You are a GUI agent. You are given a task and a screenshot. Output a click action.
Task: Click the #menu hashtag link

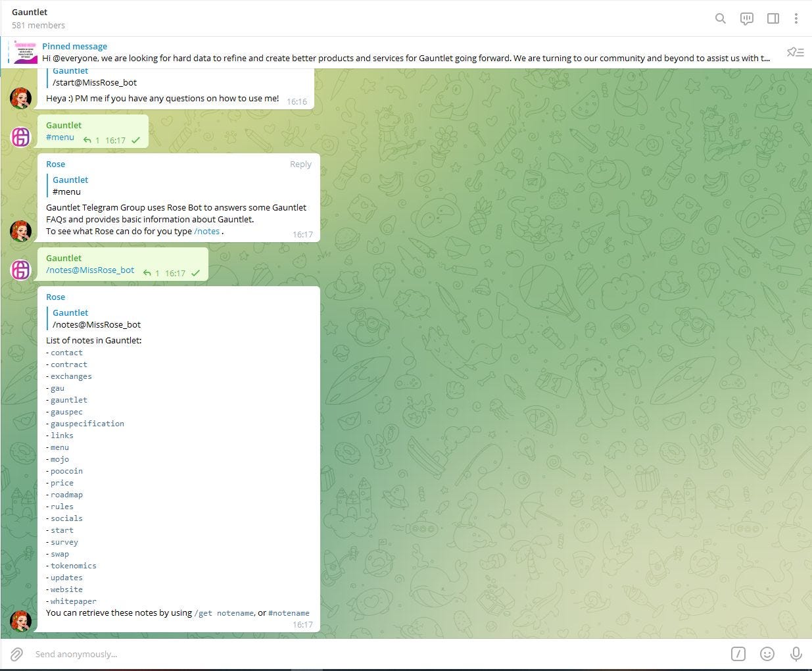[x=60, y=137]
